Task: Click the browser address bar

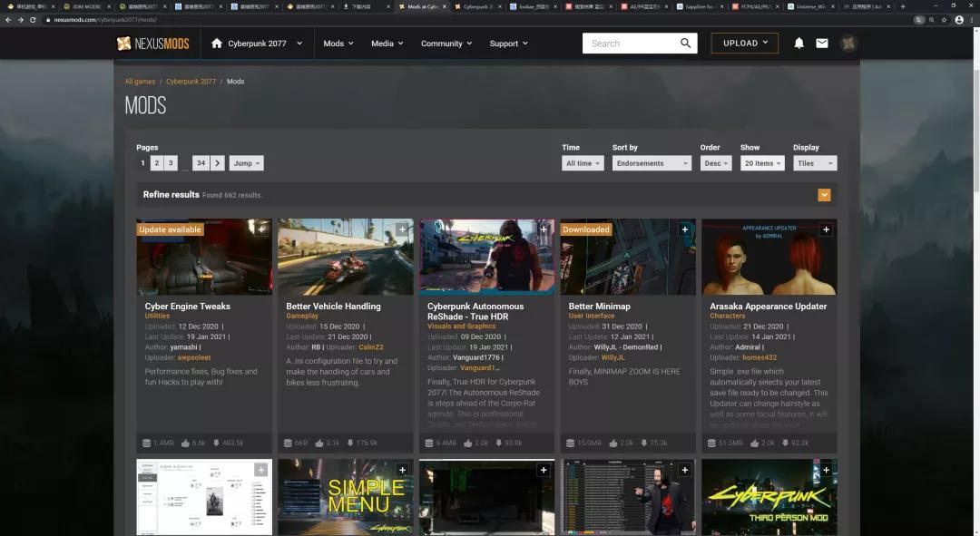Action: 475,20
